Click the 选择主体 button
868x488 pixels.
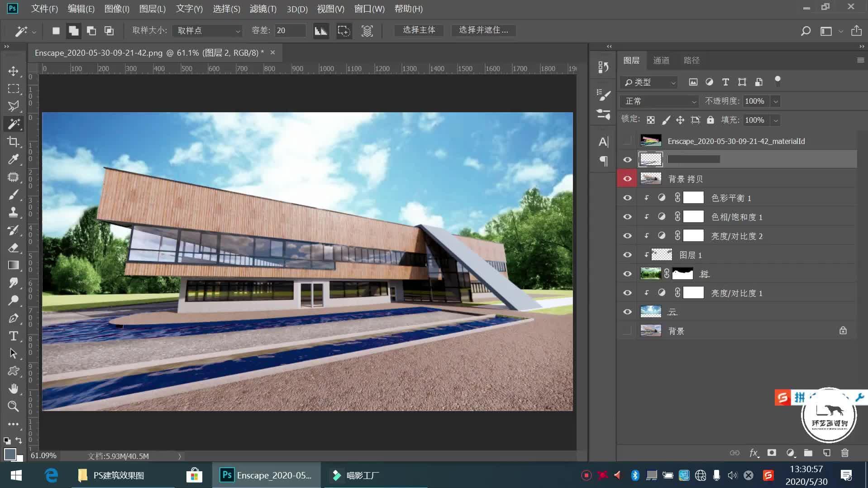point(419,30)
